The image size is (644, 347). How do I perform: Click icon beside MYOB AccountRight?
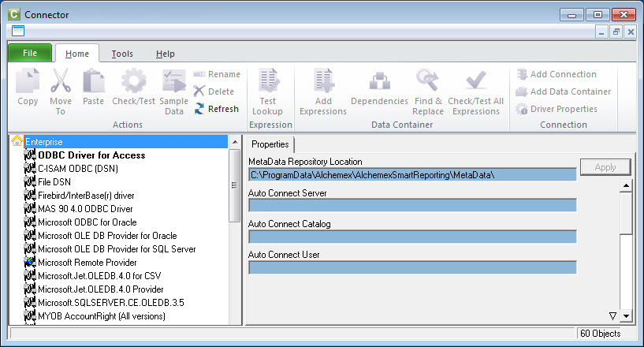tap(30, 315)
